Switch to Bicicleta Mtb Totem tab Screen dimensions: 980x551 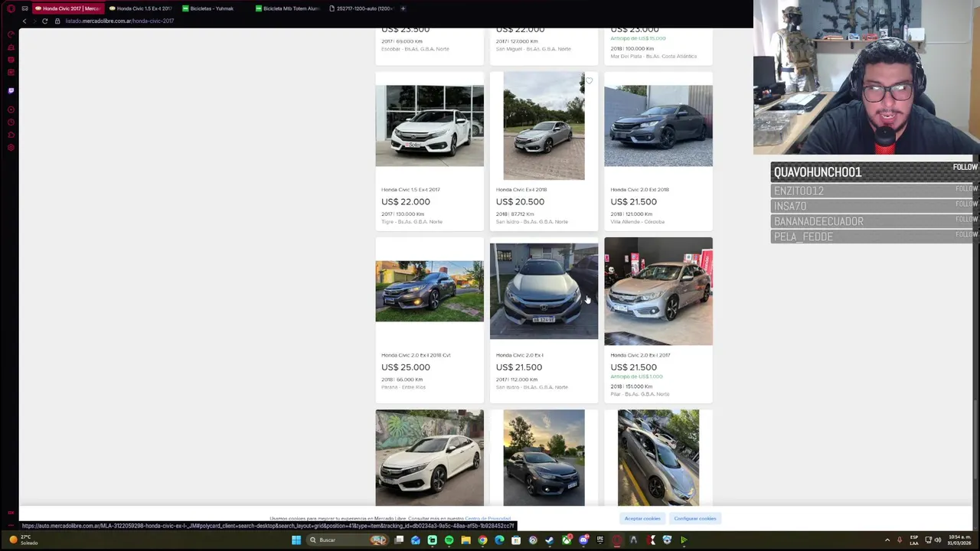point(287,8)
